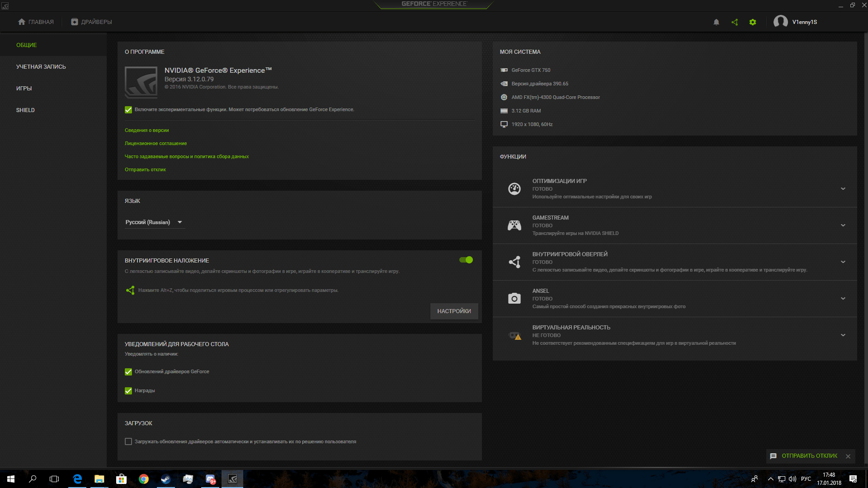Click the username V1enny1S
The width and height of the screenshot is (868, 488).
point(805,22)
